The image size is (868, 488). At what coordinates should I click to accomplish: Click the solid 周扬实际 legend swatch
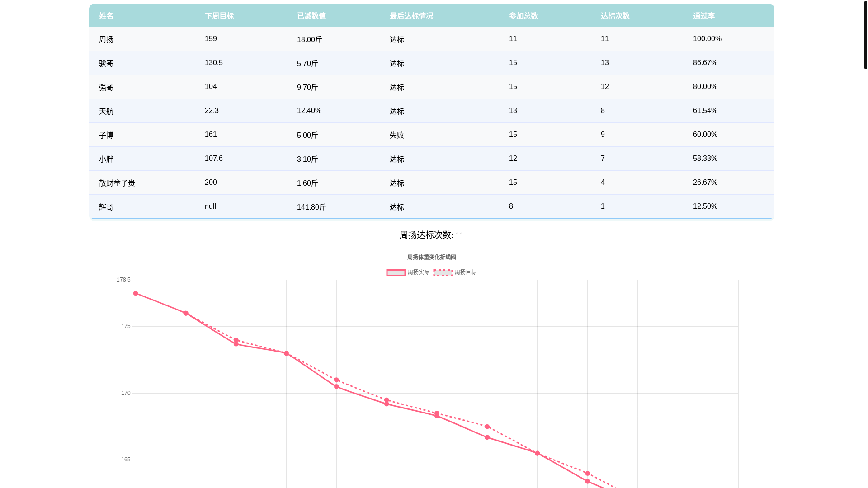396,272
